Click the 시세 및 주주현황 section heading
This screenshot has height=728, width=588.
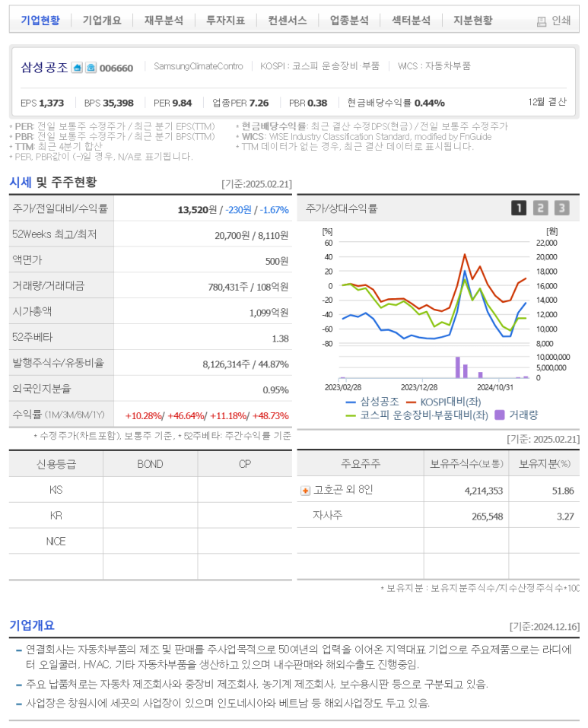click(53, 182)
